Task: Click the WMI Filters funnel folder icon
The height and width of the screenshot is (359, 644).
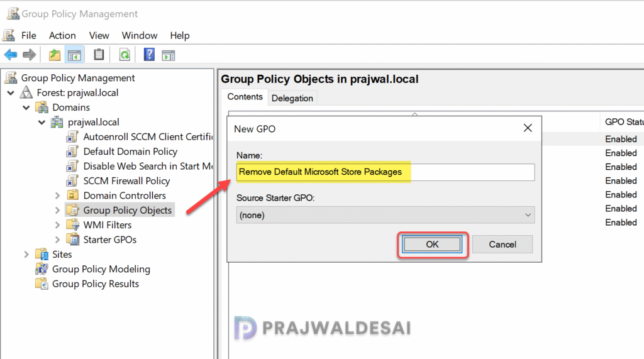Action: click(x=73, y=224)
